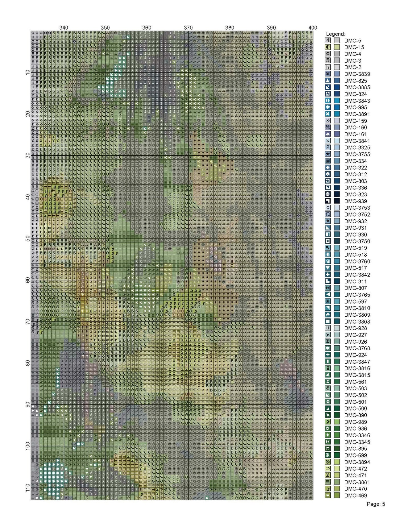Viewport: 411px width, 532px height.
Task: Select the DMC-890 legend label text
Action: 355,415
